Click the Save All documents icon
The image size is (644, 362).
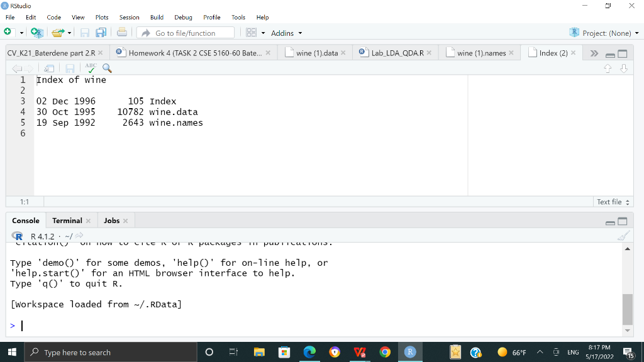tap(101, 33)
